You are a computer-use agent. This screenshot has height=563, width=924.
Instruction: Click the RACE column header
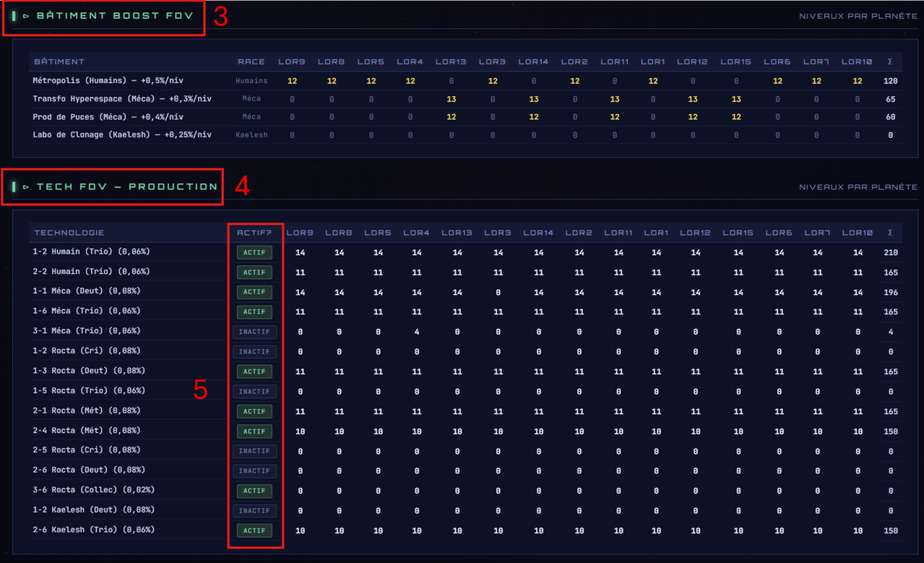tap(251, 61)
